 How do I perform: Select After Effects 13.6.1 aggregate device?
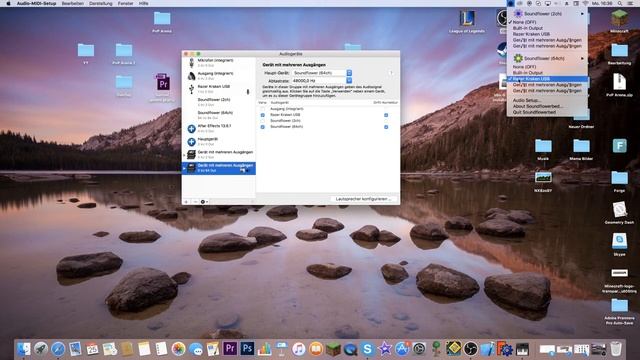(x=219, y=128)
